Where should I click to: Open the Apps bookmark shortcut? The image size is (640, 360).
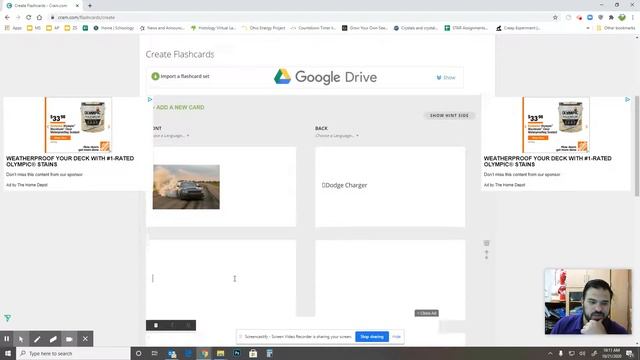[13, 28]
